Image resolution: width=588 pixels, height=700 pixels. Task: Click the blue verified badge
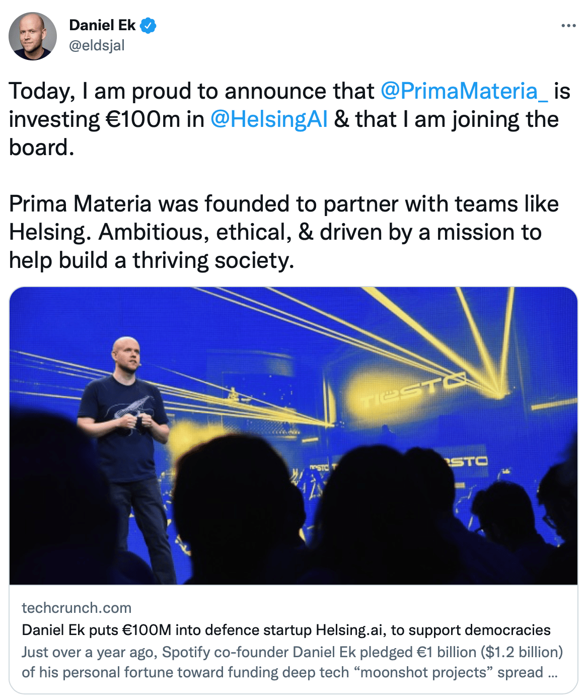point(148,25)
